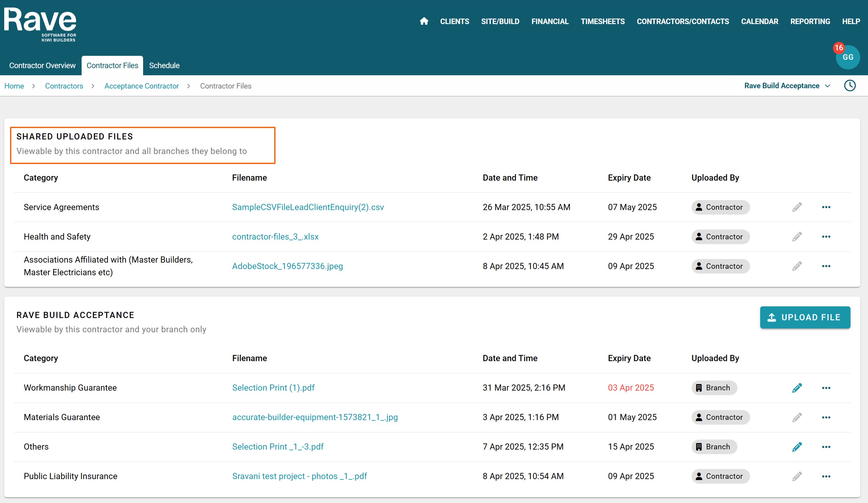
Task: Open more options for Service Agreements row
Action: [x=826, y=207]
